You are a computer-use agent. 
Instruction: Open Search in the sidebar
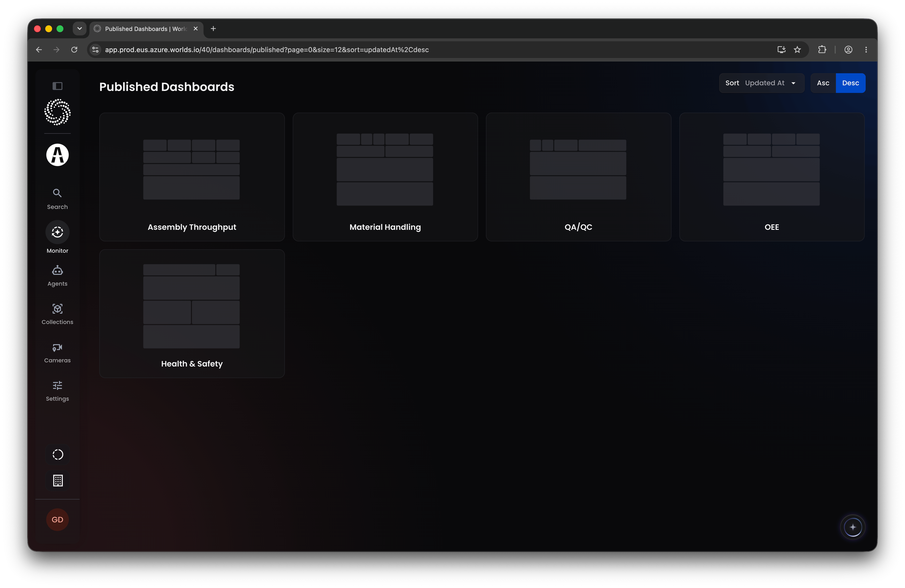(58, 199)
